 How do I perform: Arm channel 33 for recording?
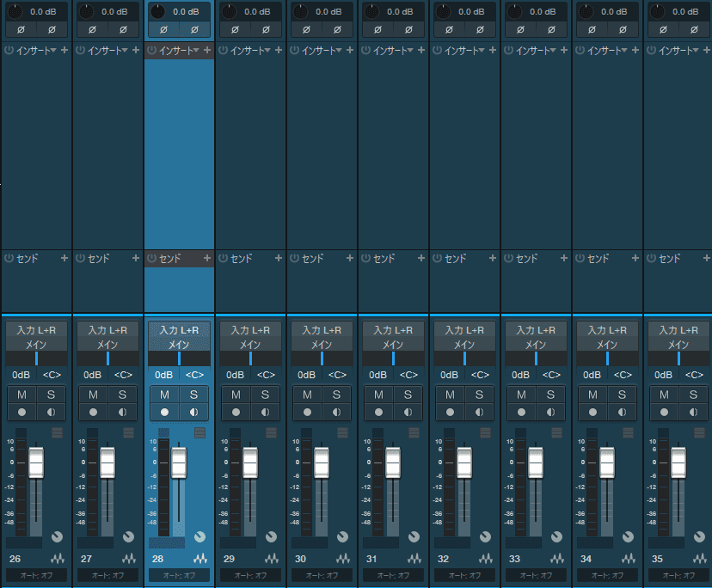pos(521,412)
